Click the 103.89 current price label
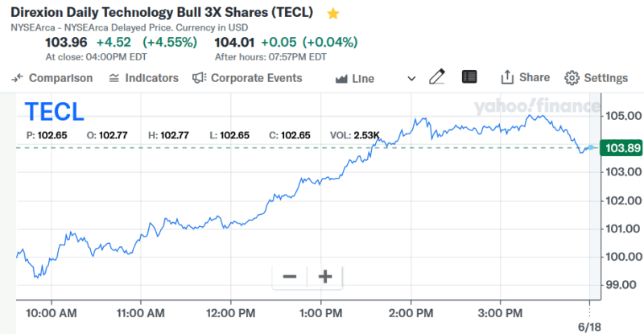Viewport: 644px width, 334px height. 622,148
